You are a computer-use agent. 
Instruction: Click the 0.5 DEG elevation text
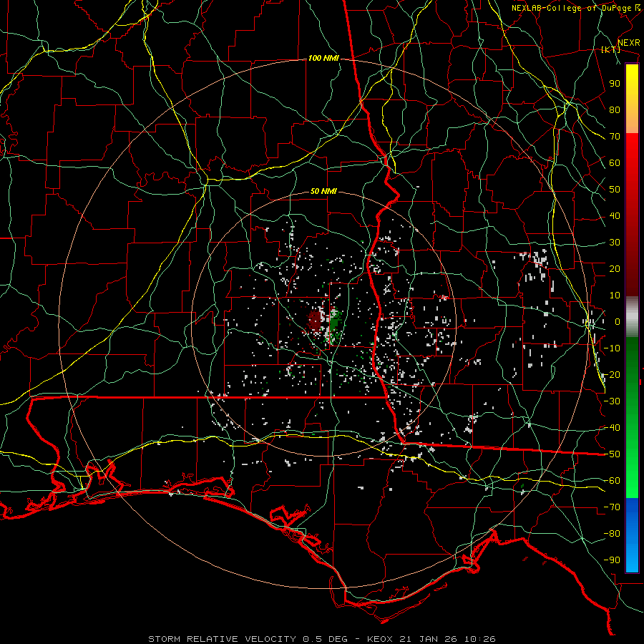[x=325, y=639]
